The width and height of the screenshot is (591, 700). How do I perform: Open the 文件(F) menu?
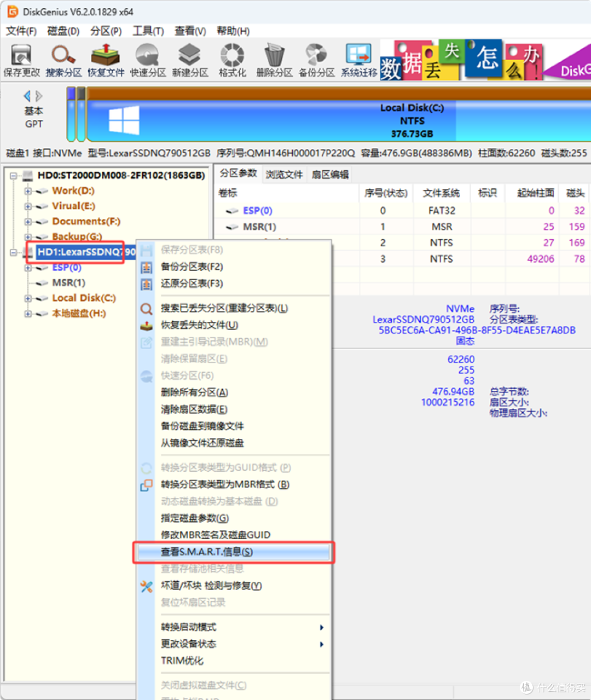click(21, 31)
